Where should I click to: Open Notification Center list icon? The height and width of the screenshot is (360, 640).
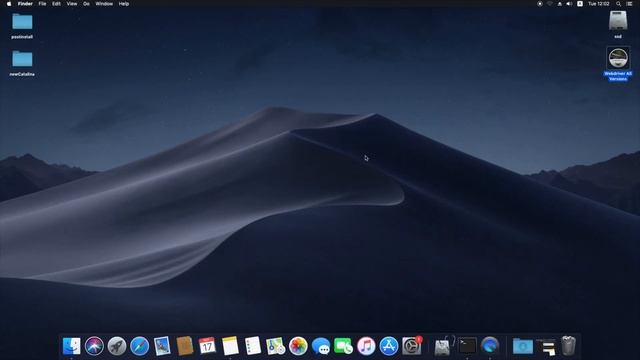[x=629, y=4]
